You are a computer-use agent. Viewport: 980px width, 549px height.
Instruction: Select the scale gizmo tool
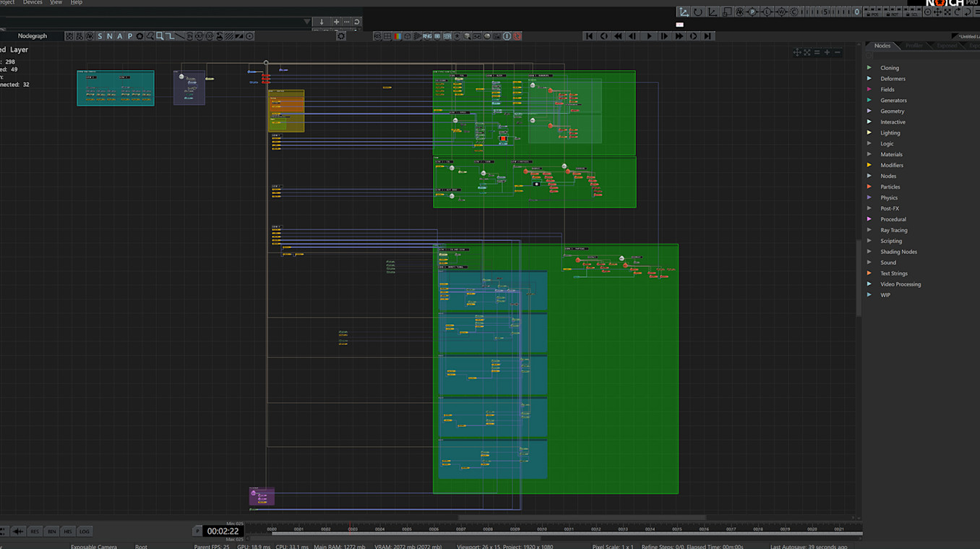(x=727, y=12)
